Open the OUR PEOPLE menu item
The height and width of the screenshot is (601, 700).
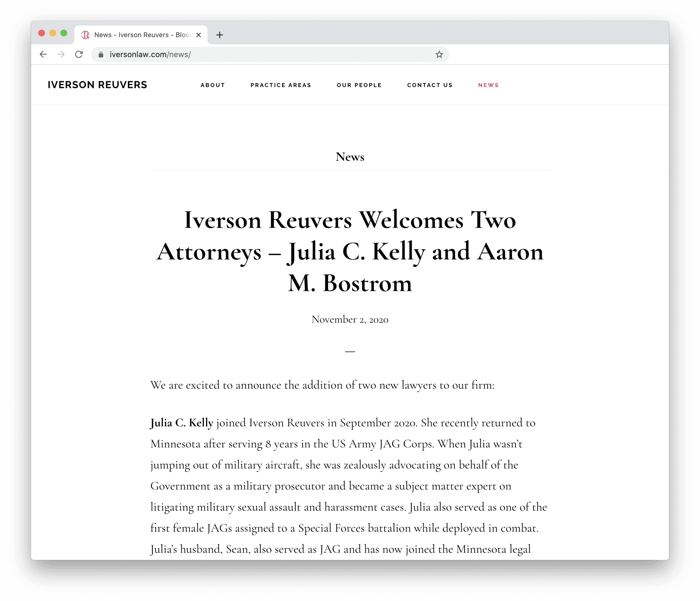pyautogui.click(x=359, y=85)
